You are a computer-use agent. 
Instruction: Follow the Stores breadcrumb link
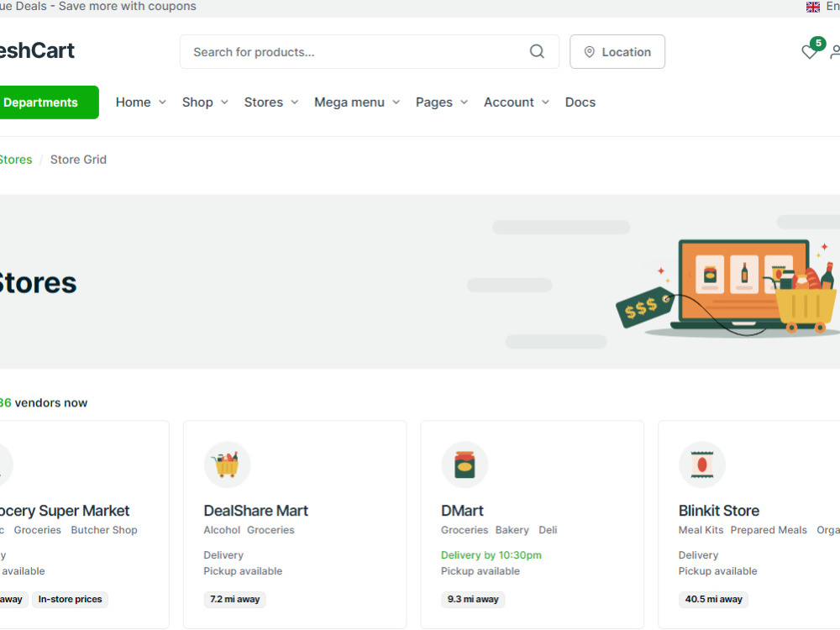tap(16, 160)
